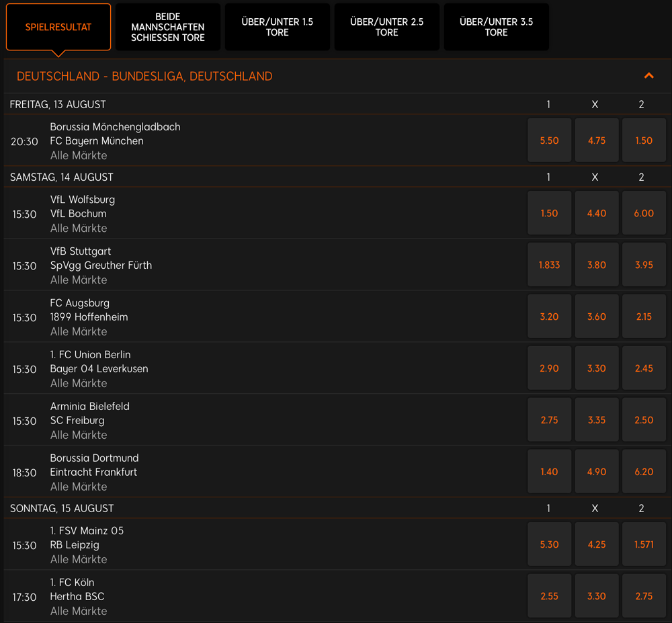Open Alle Märkte for Mainz vs Leipzig
Image resolution: width=672 pixels, height=623 pixels.
(79, 560)
